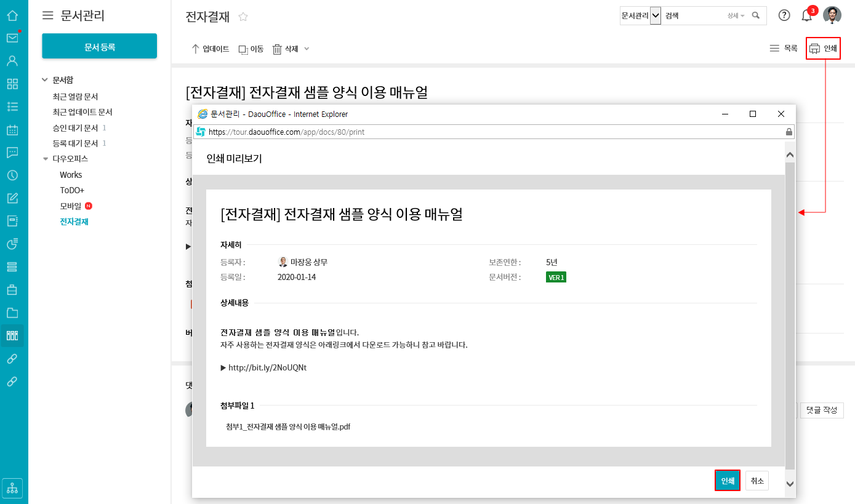Click the user profile avatar

pos(832,16)
